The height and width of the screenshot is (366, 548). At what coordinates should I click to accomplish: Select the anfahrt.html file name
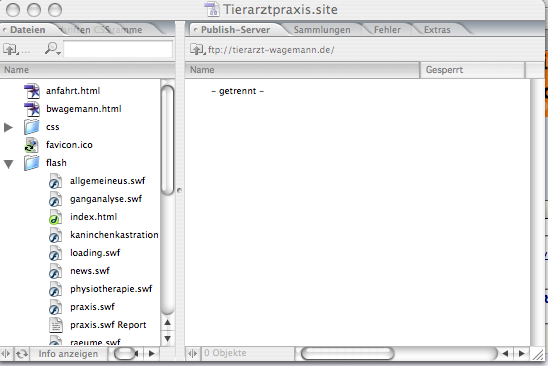coord(73,91)
